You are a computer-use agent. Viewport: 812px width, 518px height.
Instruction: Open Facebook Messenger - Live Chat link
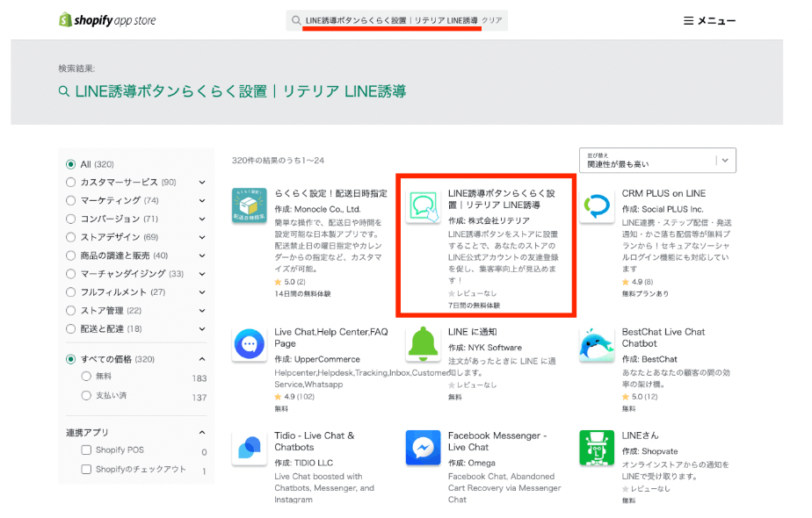coord(497,442)
